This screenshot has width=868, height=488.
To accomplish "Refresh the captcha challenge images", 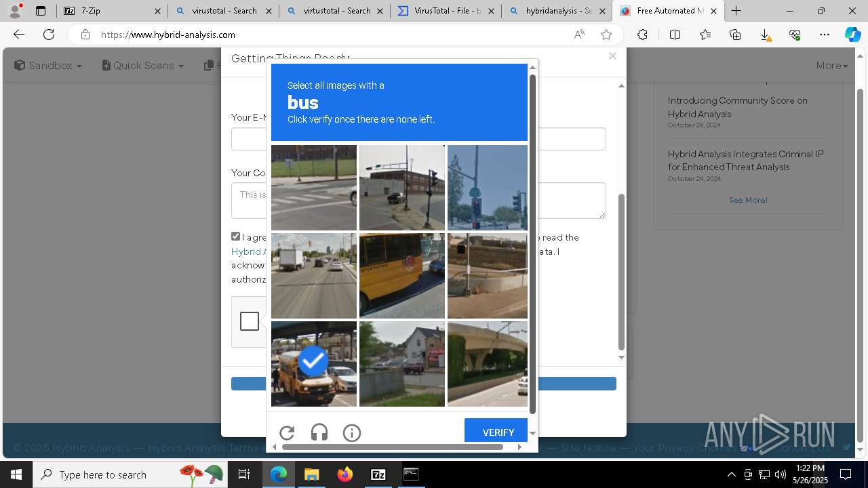I will pyautogui.click(x=287, y=432).
